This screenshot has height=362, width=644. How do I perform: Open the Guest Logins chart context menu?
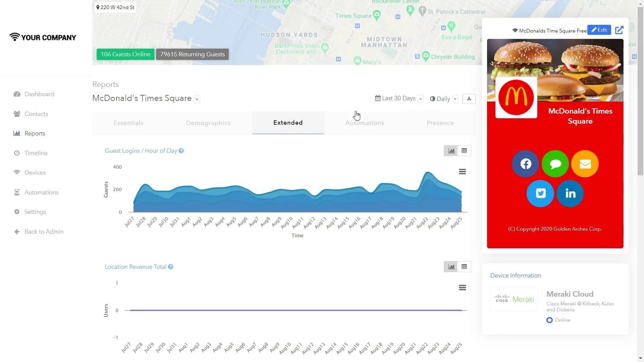point(463,171)
